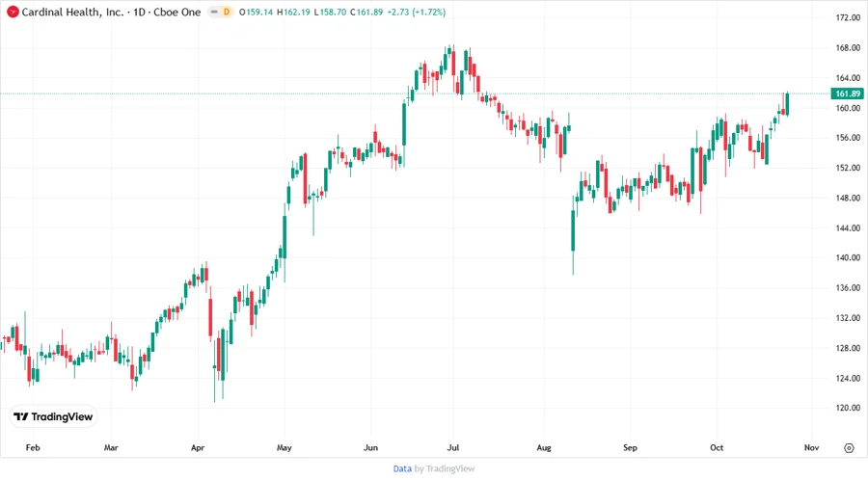Click the 168.00 price axis label
Image resolution: width=868 pixels, height=480 pixels.
(x=848, y=48)
